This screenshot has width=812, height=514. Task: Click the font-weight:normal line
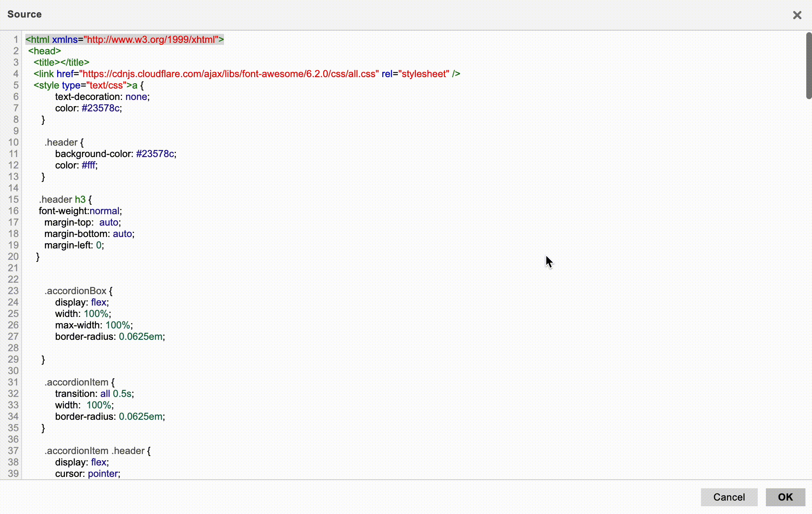pos(80,211)
